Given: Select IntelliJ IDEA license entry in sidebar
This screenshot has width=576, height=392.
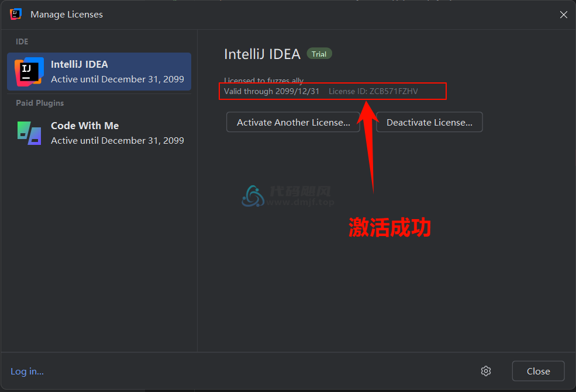Looking at the screenshot, I should 99,72.
